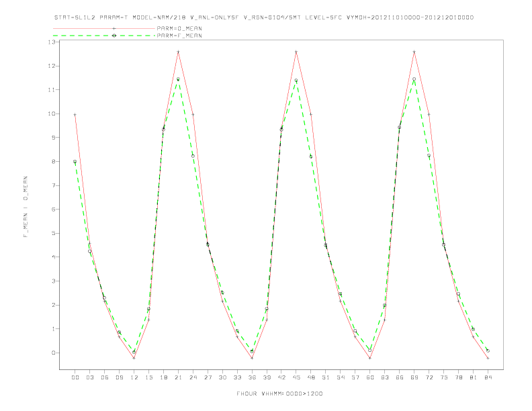Select the F_MEAN circle marker at hour 24
This screenshot has width=532, height=411.
coord(193,156)
